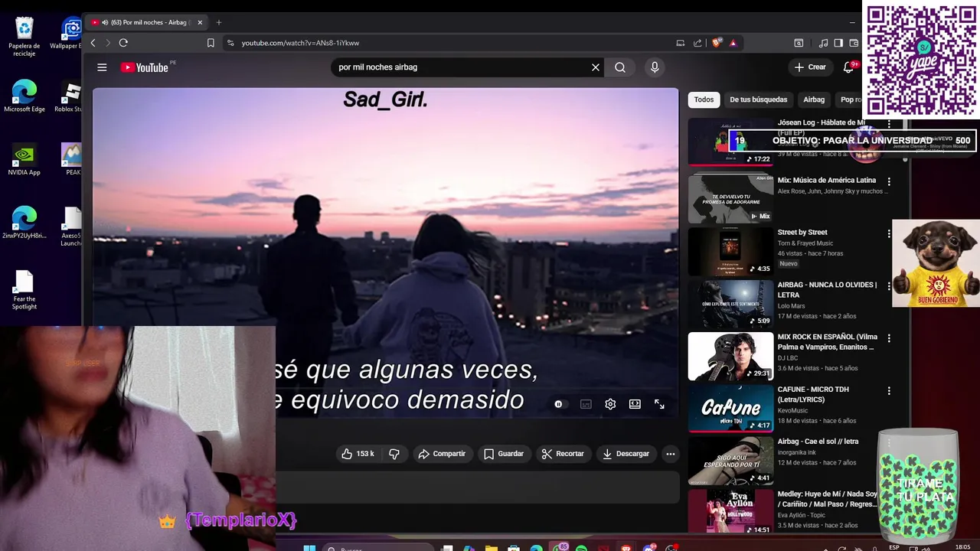Open media control music note icon
This screenshot has width=980, height=551.
[x=823, y=43]
